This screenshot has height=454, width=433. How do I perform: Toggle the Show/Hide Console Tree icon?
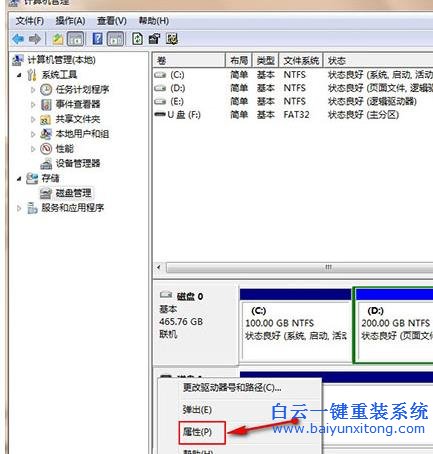pos(75,39)
